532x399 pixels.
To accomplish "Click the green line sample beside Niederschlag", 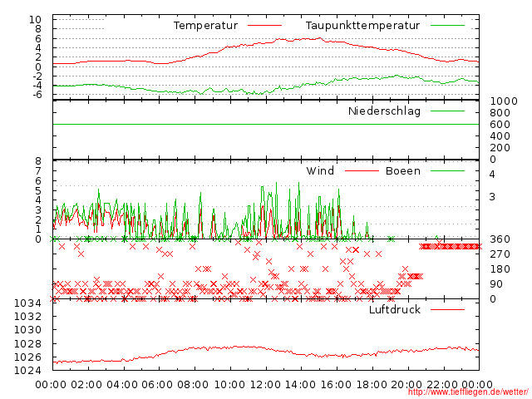I will 447,111.
